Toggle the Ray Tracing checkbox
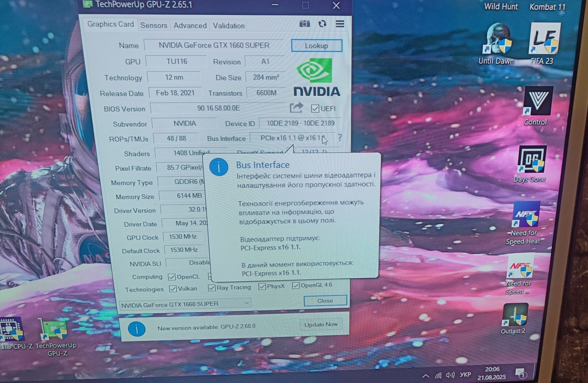Viewport: 588px width, 383px height. tap(212, 287)
